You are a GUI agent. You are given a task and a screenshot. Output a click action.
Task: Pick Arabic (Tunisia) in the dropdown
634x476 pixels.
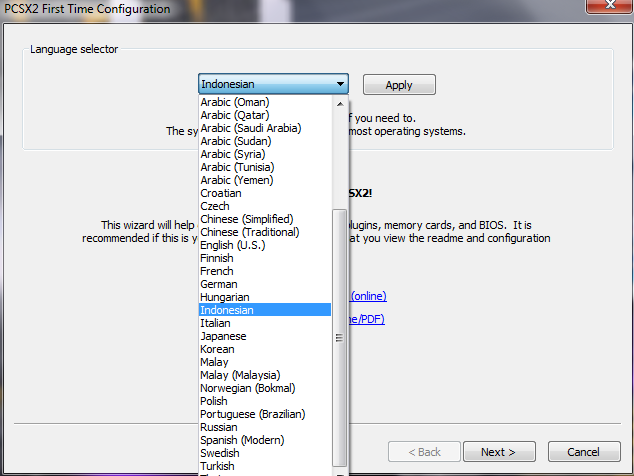pos(265,167)
